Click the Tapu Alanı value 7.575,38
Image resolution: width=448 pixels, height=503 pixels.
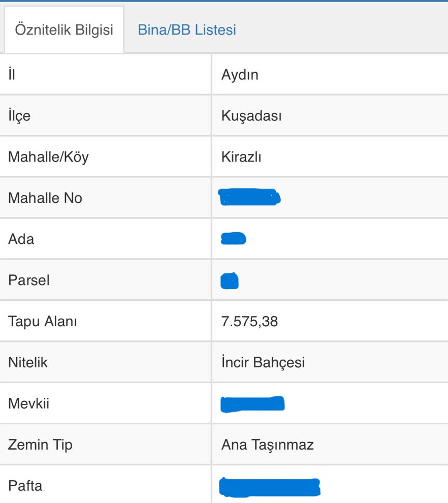tap(249, 322)
